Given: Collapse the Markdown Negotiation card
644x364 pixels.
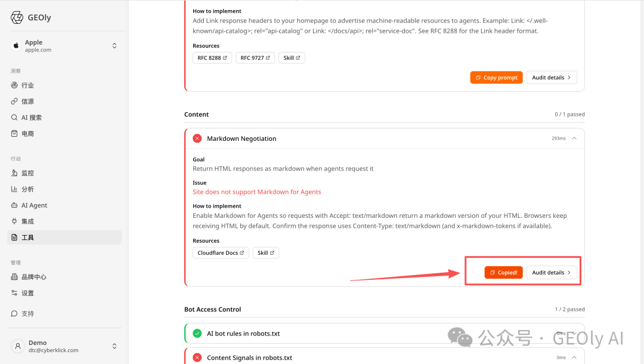Looking at the screenshot, I should pos(574,138).
